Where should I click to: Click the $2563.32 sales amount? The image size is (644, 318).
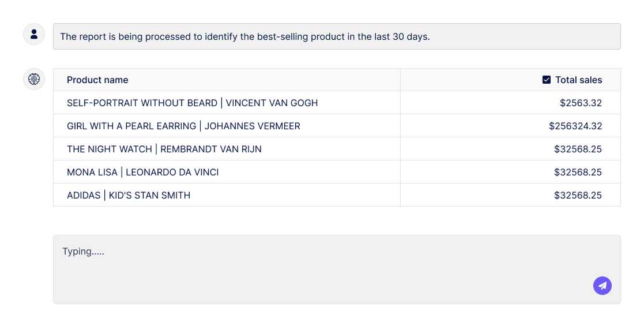[x=581, y=103]
